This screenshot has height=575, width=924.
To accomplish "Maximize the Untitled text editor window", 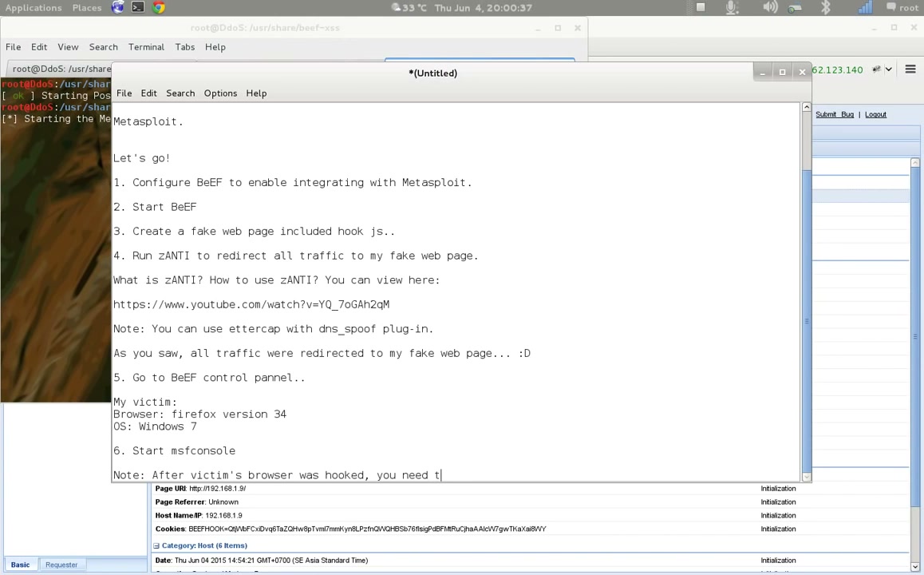I will click(x=783, y=72).
